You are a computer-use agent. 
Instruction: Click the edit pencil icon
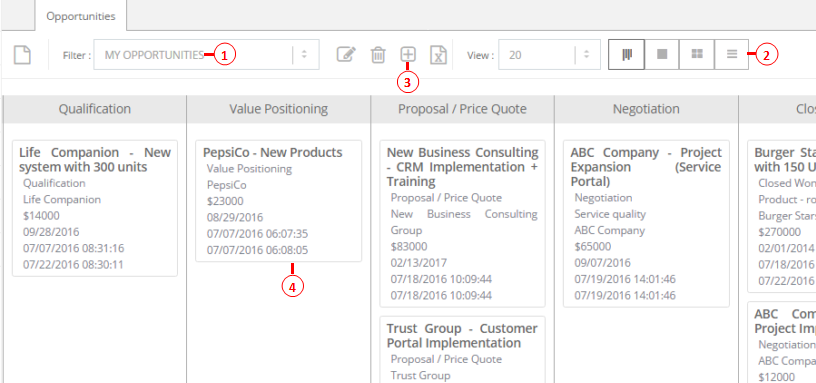click(346, 55)
